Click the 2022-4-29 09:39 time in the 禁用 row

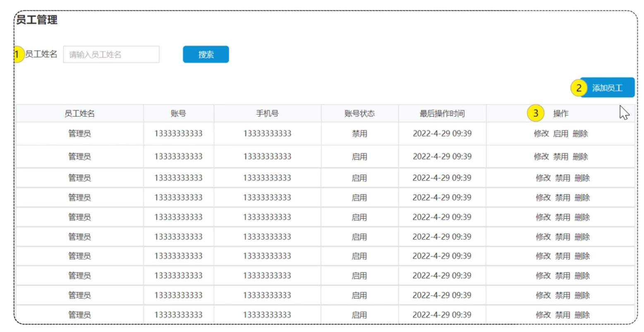click(442, 133)
